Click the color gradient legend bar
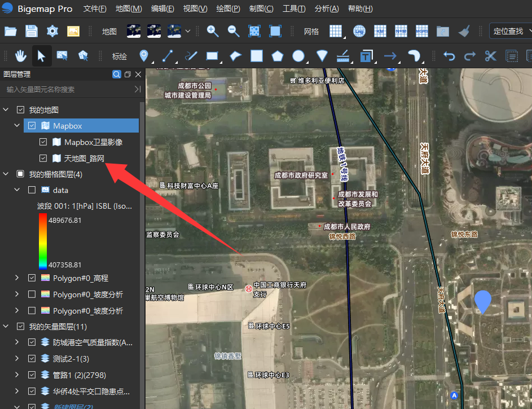This screenshot has width=532, height=409. pos(42,241)
